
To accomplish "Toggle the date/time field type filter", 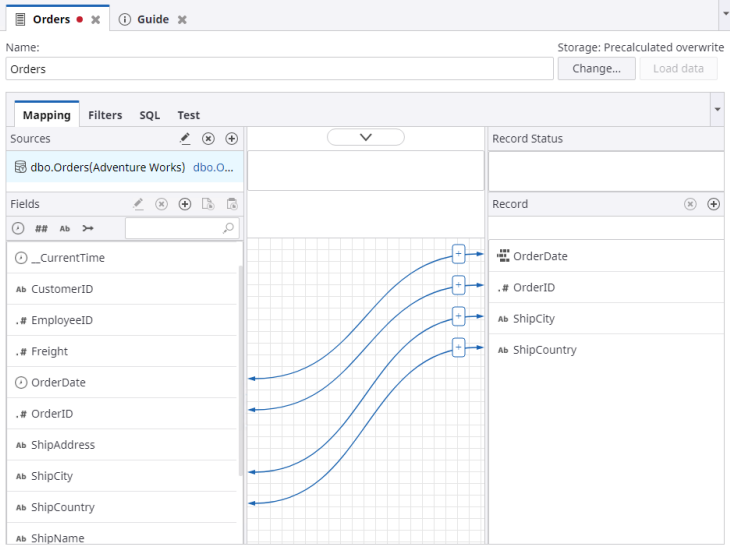I will (19, 229).
